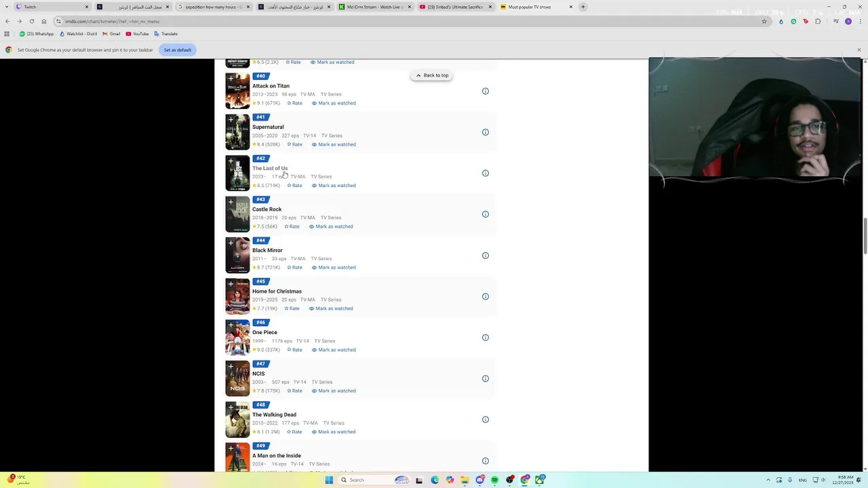Image resolution: width=868 pixels, height=488 pixels.
Task: Add Attack on Titan to watchlist
Action: point(231,79)
